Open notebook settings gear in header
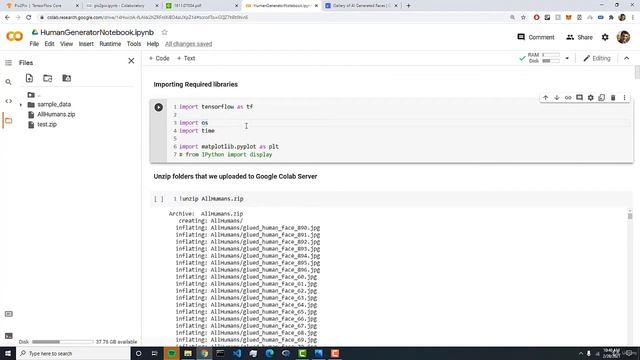Screen dimensions: 640x360 click(x=605, y=37)
